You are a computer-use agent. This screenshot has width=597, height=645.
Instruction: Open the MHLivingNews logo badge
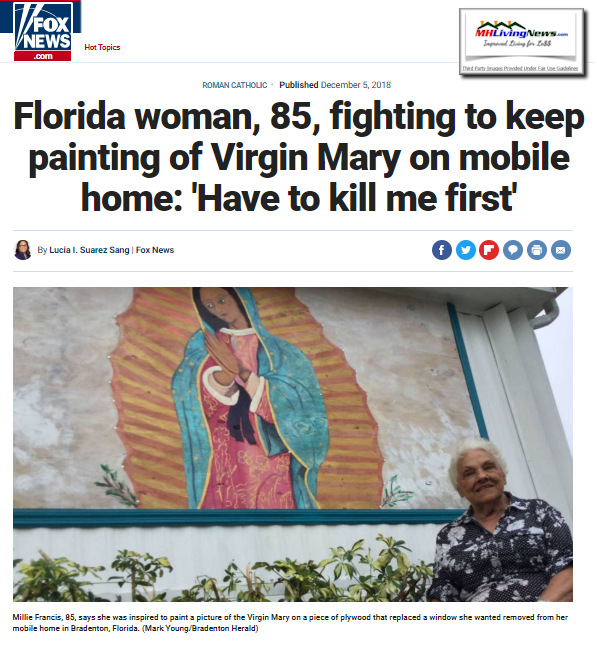tap(523, 41)
